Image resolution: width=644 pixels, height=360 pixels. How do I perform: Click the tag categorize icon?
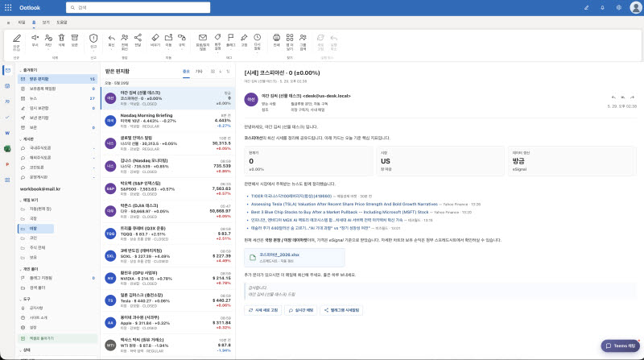click(x=217, y=37)
